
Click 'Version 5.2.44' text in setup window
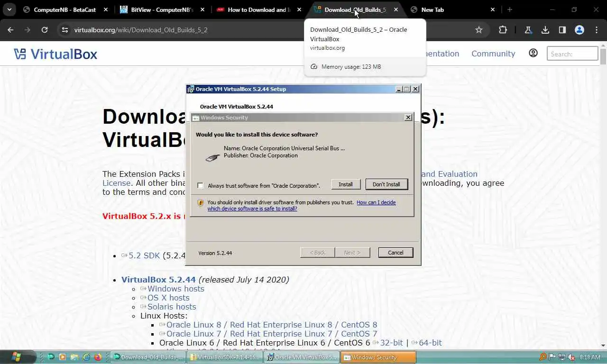215,253
